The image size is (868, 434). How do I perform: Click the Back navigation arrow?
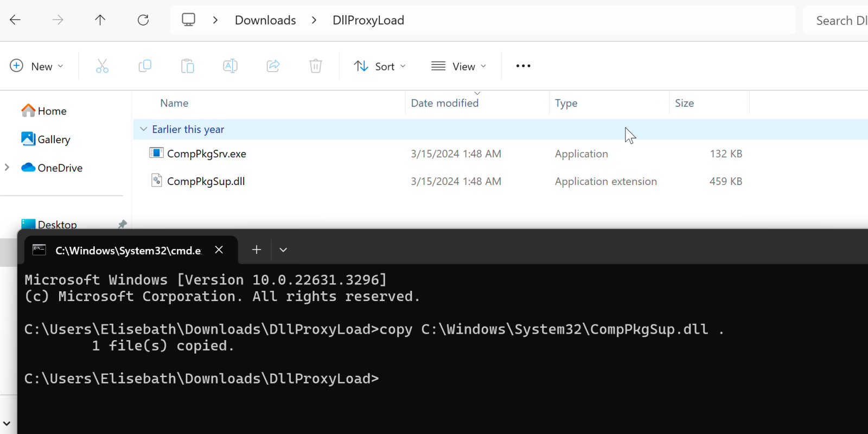[15, 20]
